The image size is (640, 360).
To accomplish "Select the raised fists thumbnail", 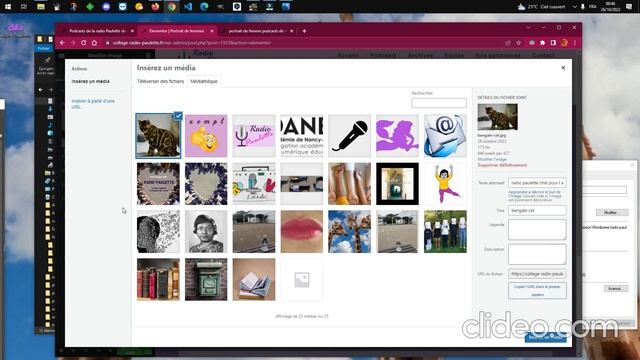I will pyautogui.click(x=349, y=184).
